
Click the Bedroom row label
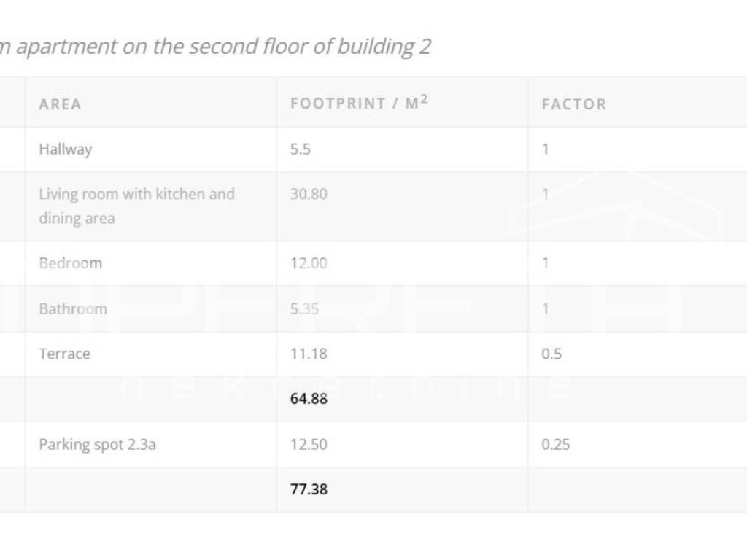pos(70,263)
